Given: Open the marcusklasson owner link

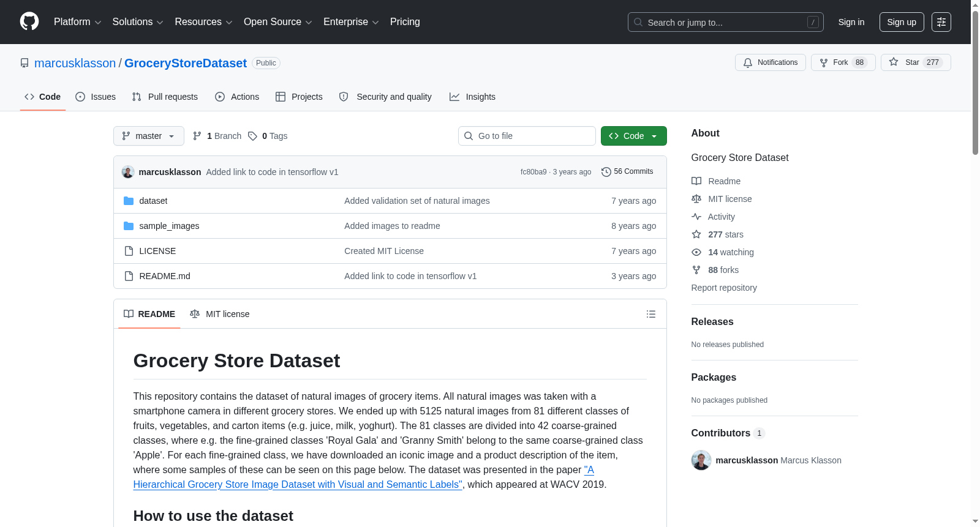Looking at the screenshot, I should tap(75, 63).
